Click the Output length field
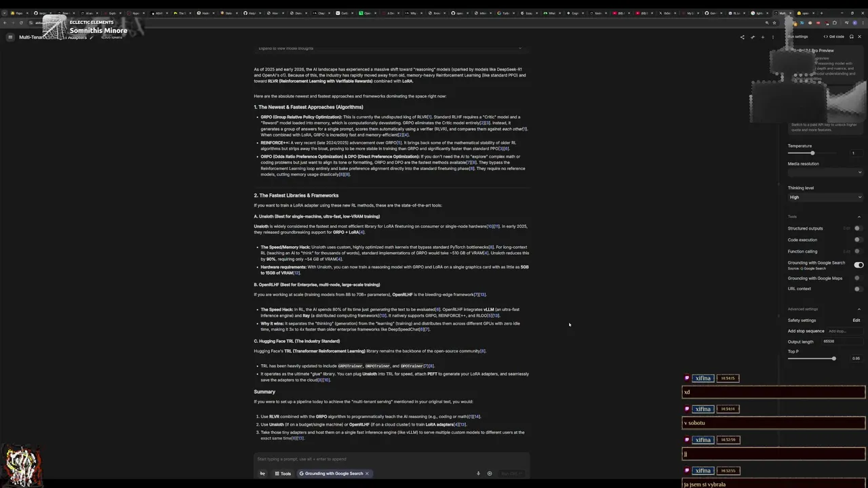Screen dimensions: 868x488 point(842,342)
